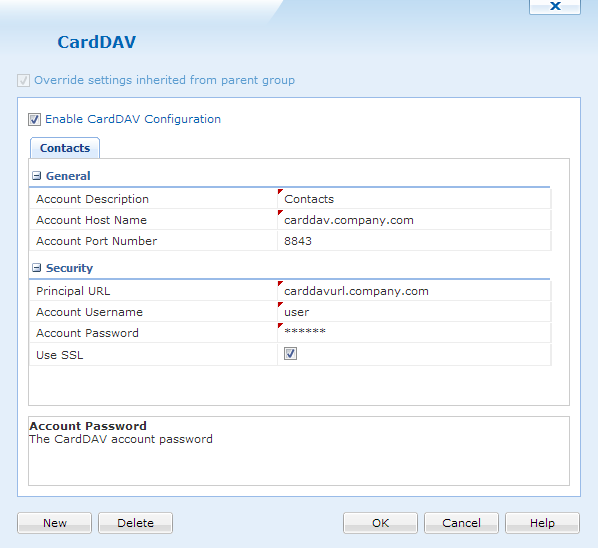
Task: Click the Account Password masked field
Action: [x=414, y=333]
